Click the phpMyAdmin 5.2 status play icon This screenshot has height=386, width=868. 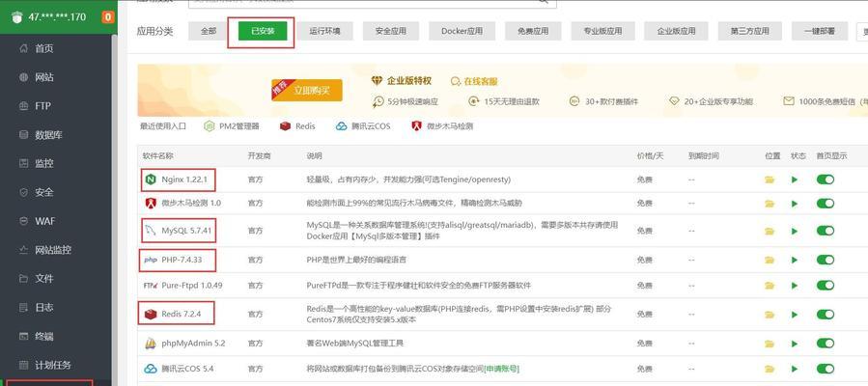click(795, 344)
